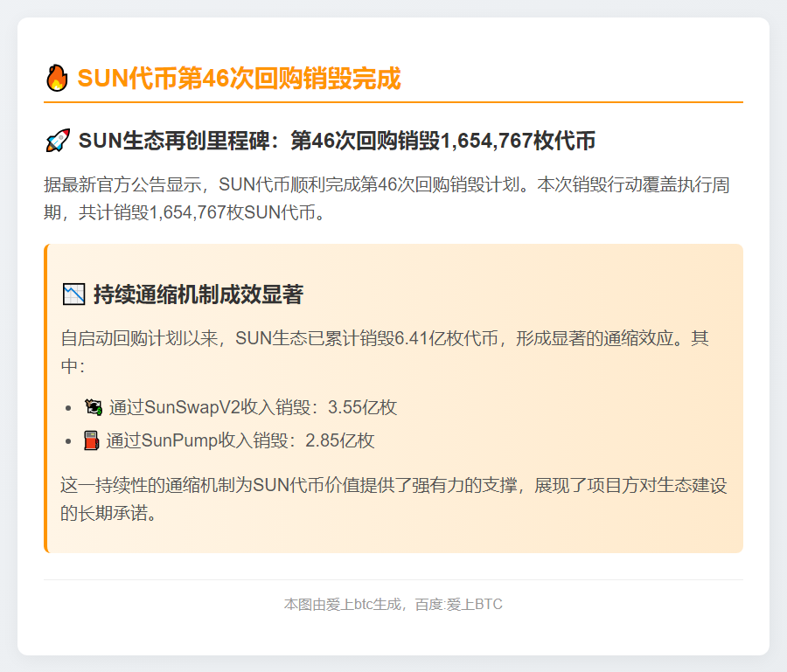Screen dimensions: 787x672
Task: Click the orange left border of the highlighted box
Action: click(x=45, y=398)
